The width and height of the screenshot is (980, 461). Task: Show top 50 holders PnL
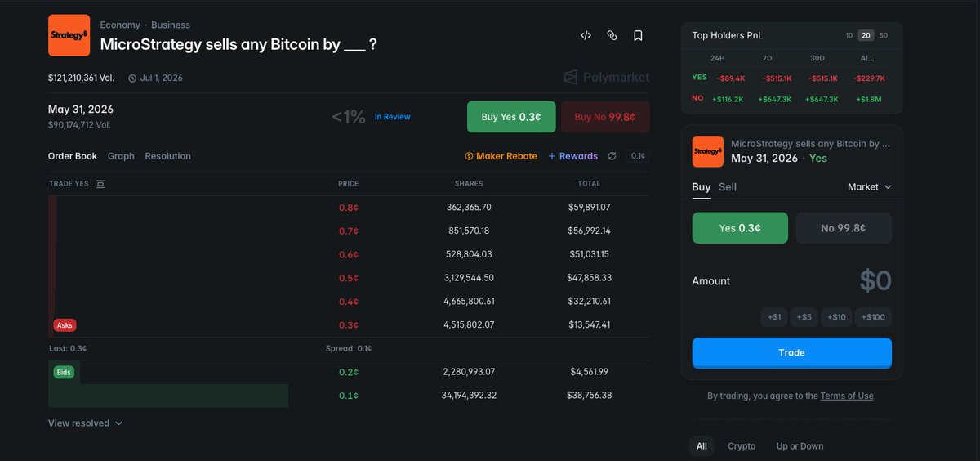[884, 35]
